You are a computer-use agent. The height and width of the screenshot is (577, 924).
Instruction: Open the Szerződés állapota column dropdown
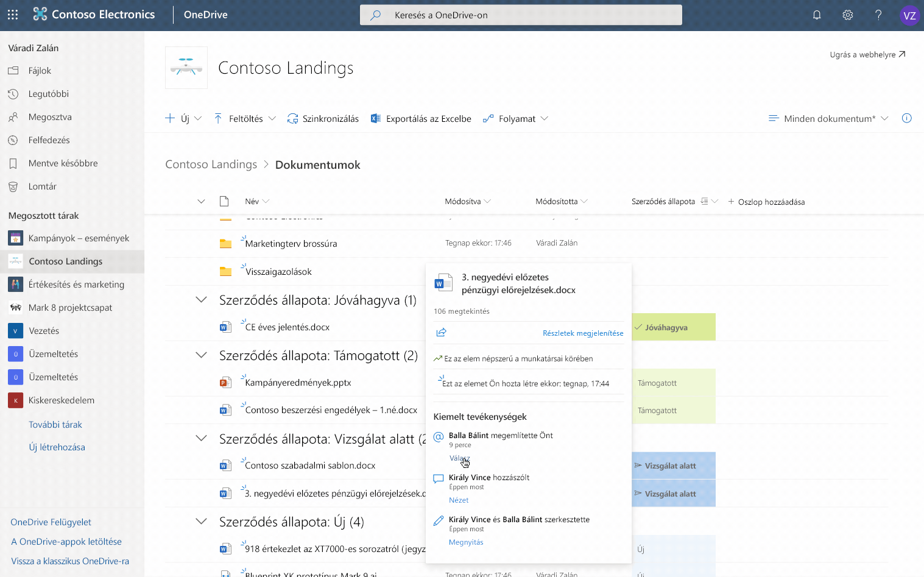click(x=675, y=202)
